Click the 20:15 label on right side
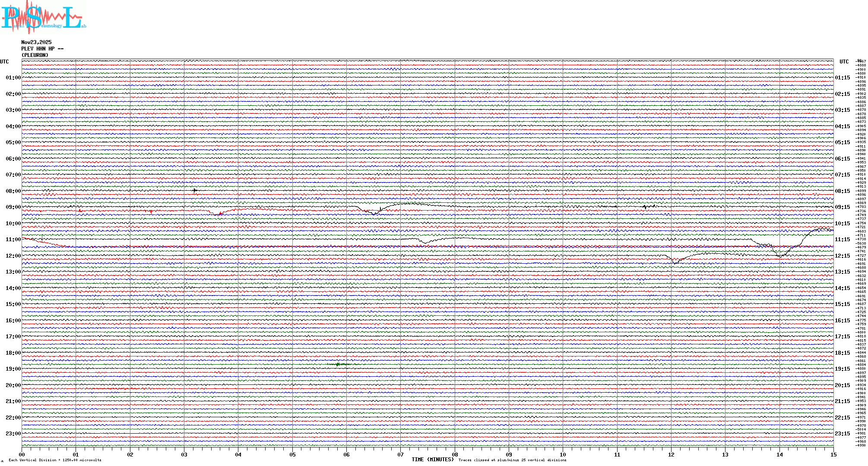This screenshot has width=868, height=466. [x=842, y=385]
